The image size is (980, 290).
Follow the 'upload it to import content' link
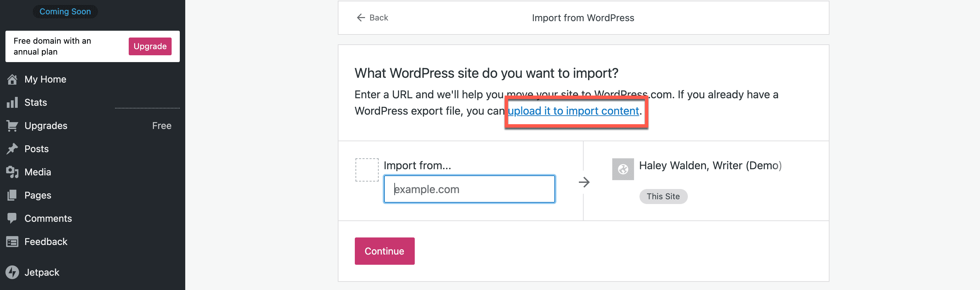(x=573, y=111)
